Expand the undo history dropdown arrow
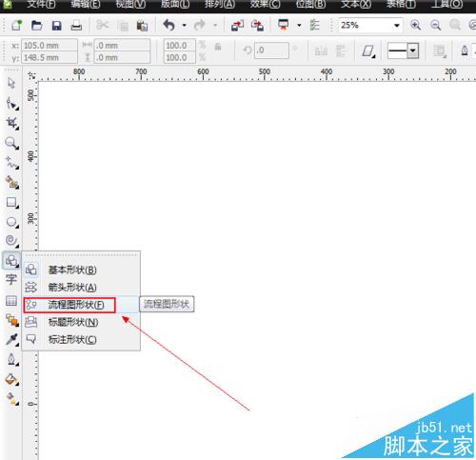This screenshot has height=460, width=476. (x=184, y=25)
